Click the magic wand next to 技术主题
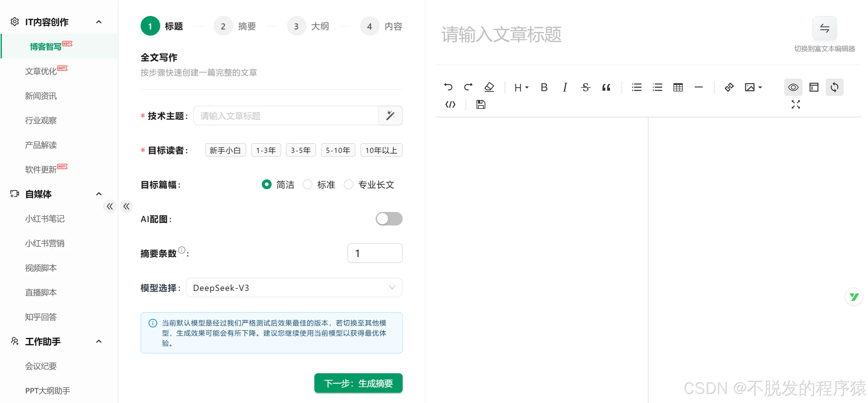The image size is (868, 403). 390,116
